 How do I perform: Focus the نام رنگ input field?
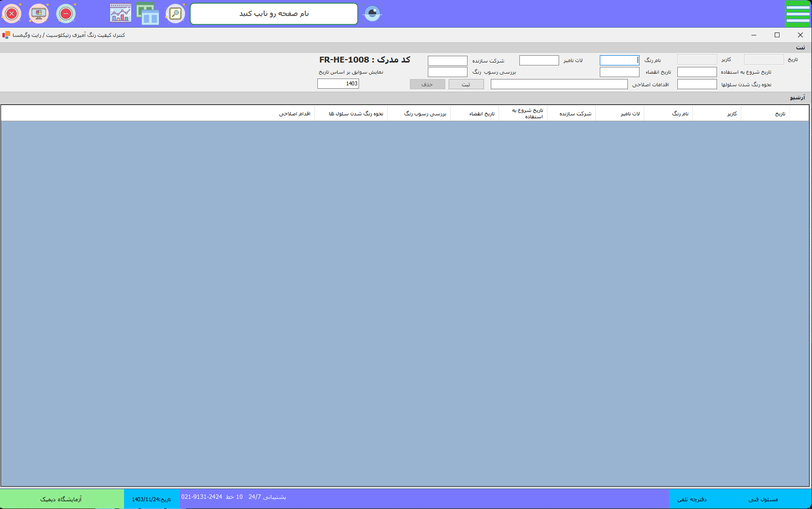619,60
